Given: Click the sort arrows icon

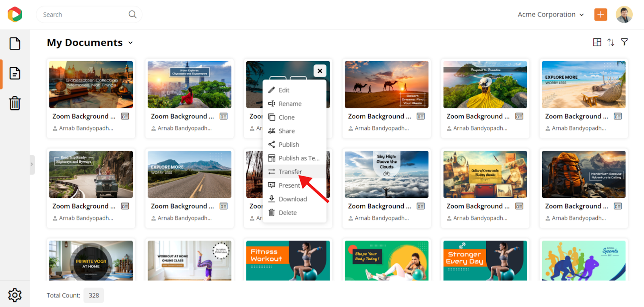Looking at the screenshot, I should [x=611, y=42].
